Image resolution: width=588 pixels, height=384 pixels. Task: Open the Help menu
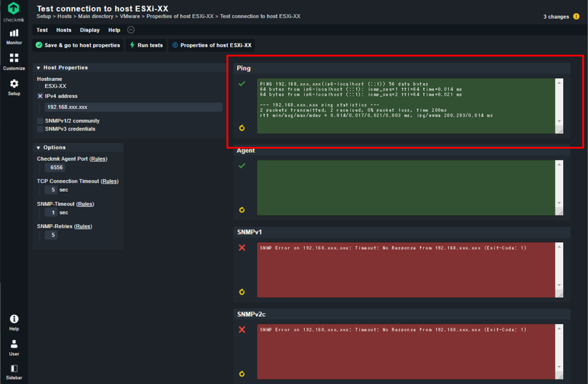[x=114, y=30]
